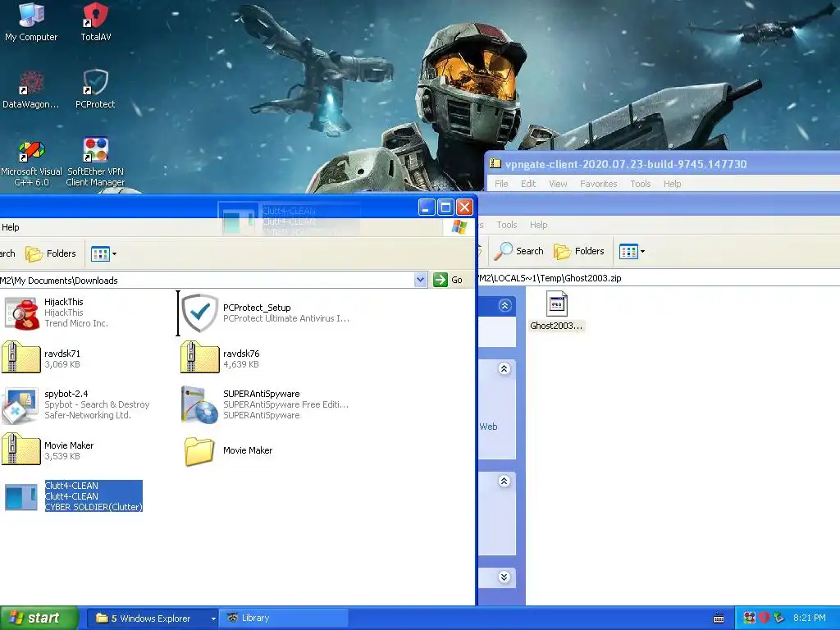Open address bar dropdown in Downloads window
This screenshot has height=630, width=840.
(421, 280)
